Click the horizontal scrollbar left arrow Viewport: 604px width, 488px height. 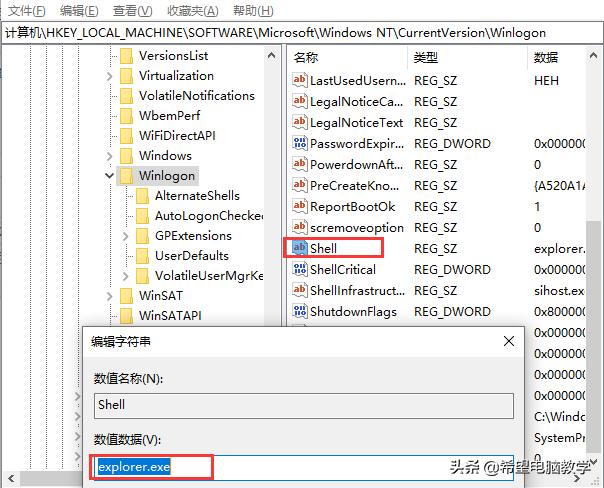pos(11,478)
